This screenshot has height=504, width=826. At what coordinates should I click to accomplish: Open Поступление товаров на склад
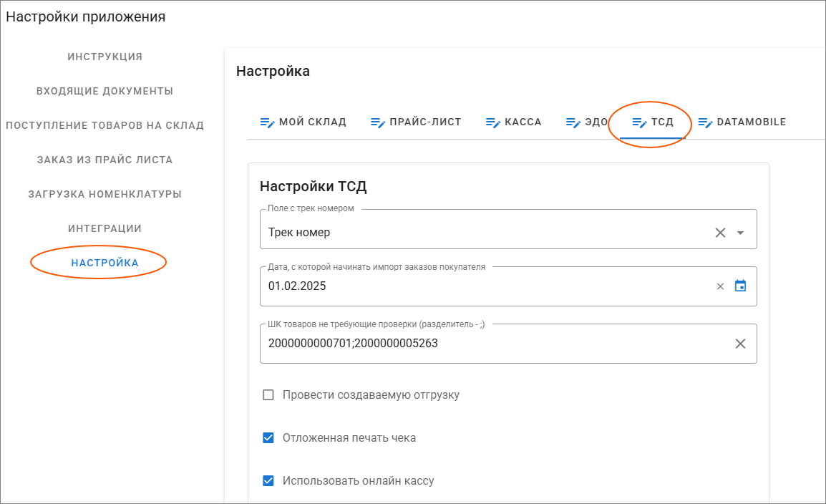click(x=105, y=125)
